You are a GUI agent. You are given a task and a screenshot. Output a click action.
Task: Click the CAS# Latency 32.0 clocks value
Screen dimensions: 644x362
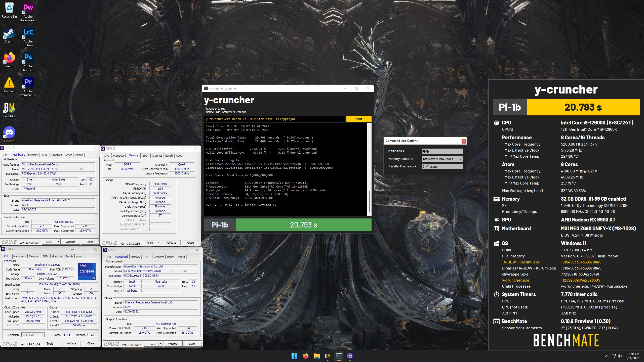160,193
